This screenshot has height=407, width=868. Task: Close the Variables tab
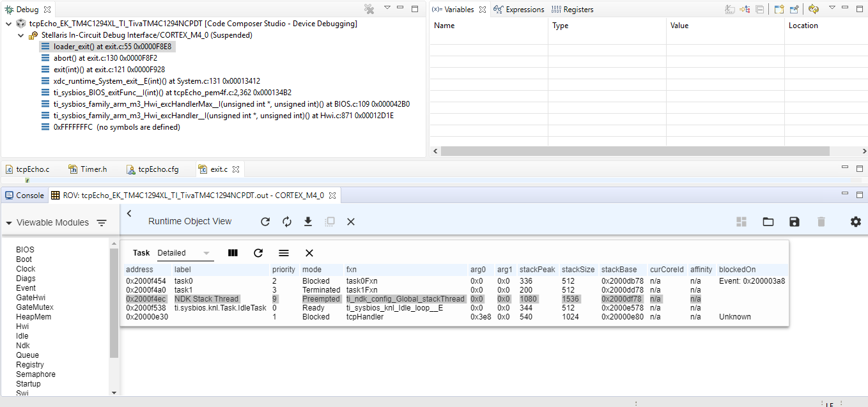483,10
